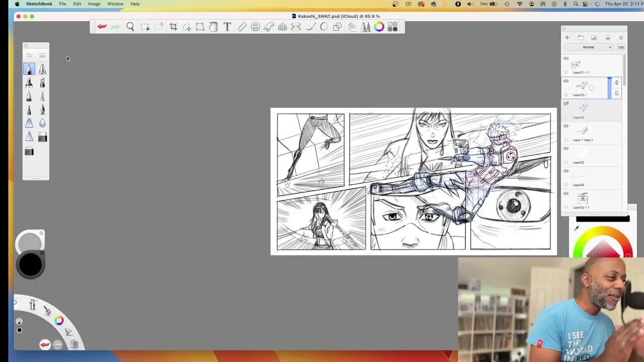Image resolution: width=644 pixels, height=362 pixels.
Task: Open the Normal blend mode dropdown
Action: [588, 47]
